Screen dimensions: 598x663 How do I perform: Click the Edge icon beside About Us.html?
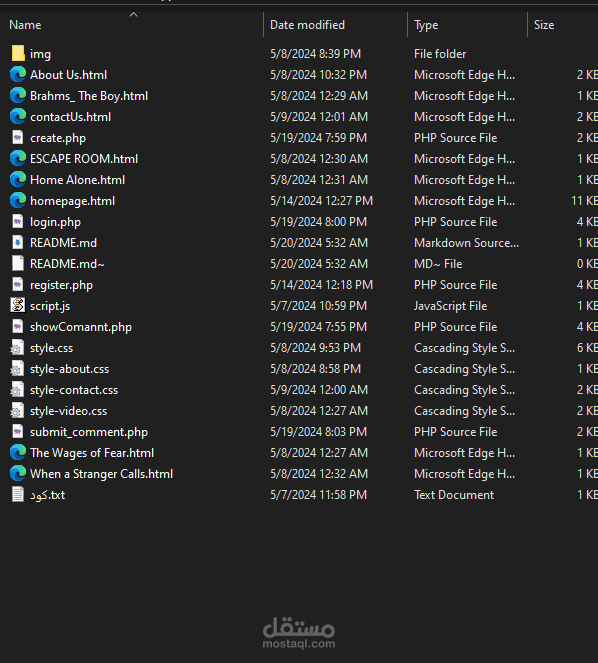click(x=18, y=74)
